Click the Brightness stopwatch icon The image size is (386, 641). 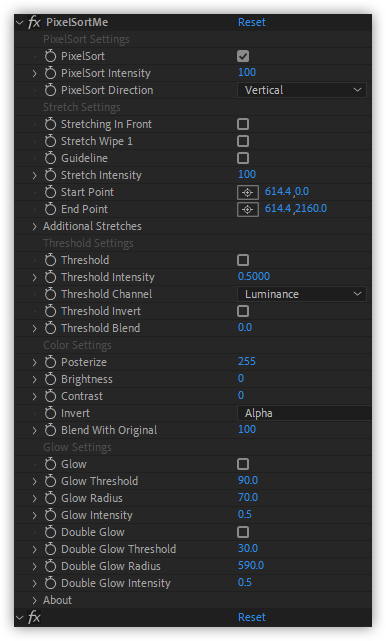tap(50, 379)
